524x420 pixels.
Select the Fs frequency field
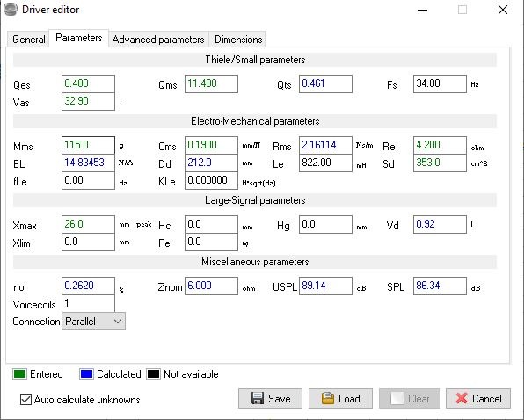point(440,83)
